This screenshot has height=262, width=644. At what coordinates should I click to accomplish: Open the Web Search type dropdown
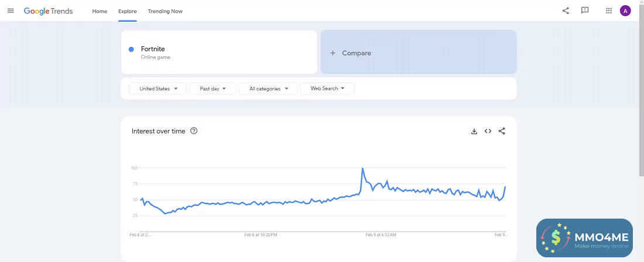[327, 89]
